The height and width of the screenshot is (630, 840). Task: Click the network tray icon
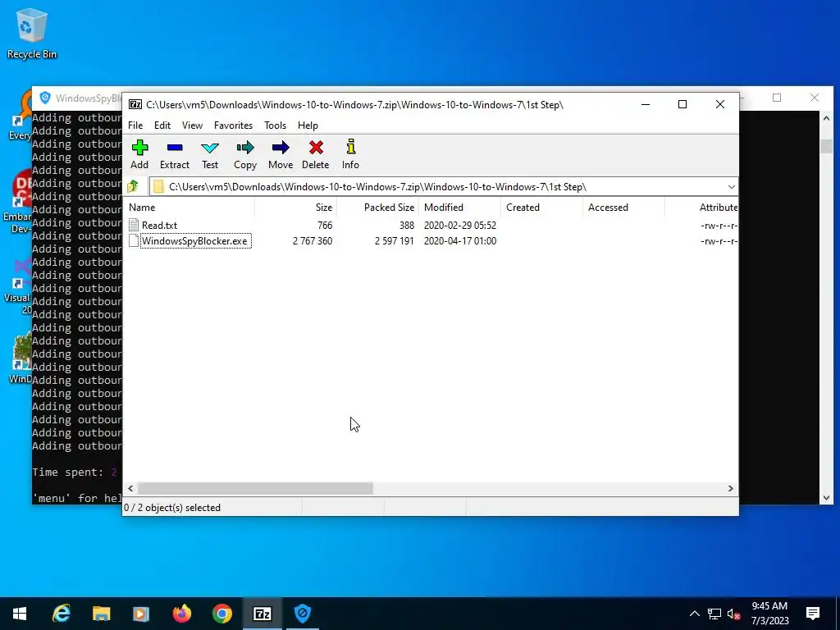click(714, 614)
